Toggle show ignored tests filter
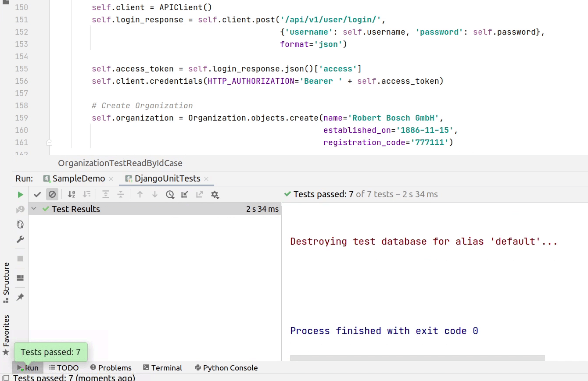The width and height of the screenshot is (588, 381). coord(52,194)
